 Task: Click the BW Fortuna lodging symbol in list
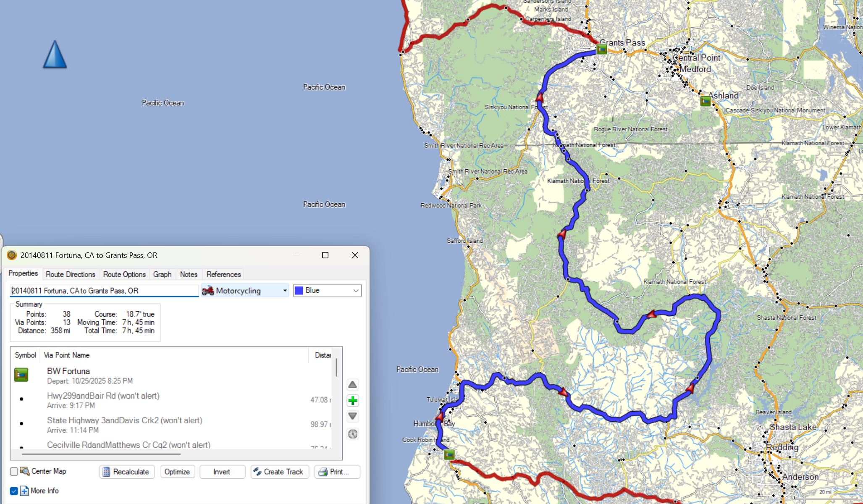tap(21, 375)
